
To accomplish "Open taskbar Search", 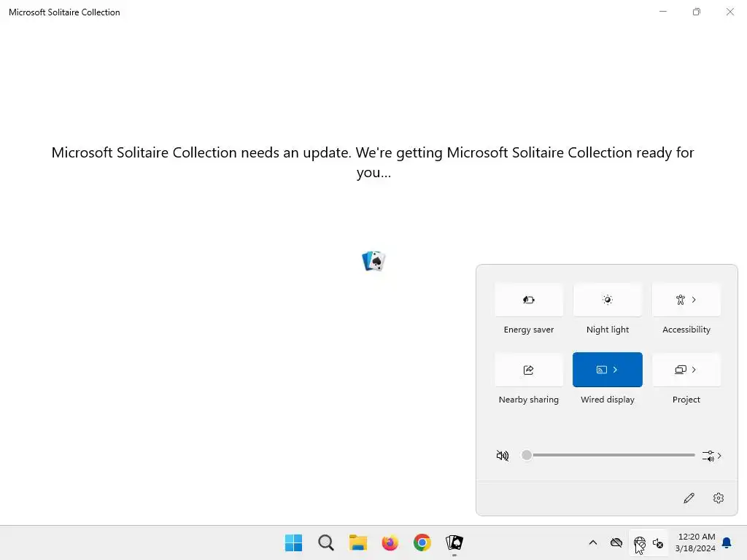I will pyautogui.click(x=326, y=542).
